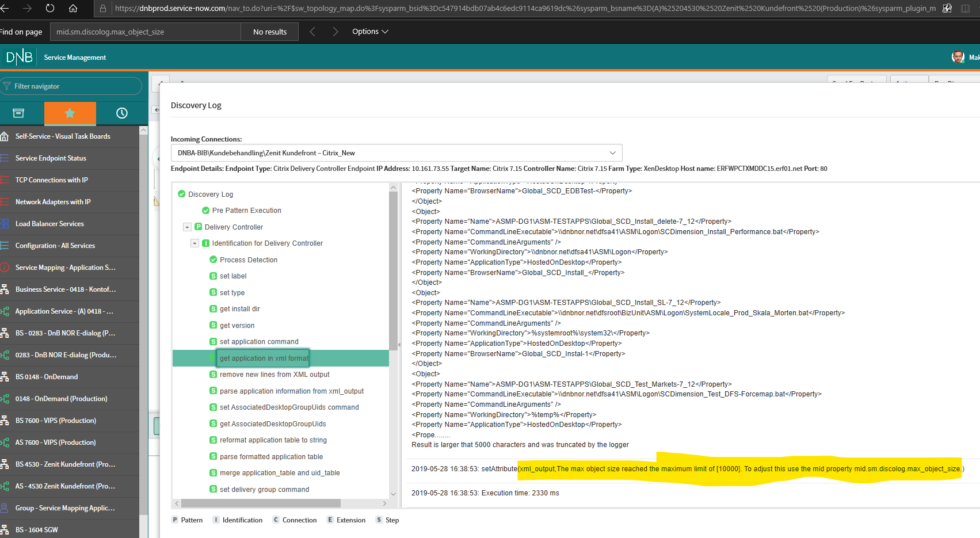Click the browser forward arrow
This screenshot has width=980, height=538.
click(27, 9)
